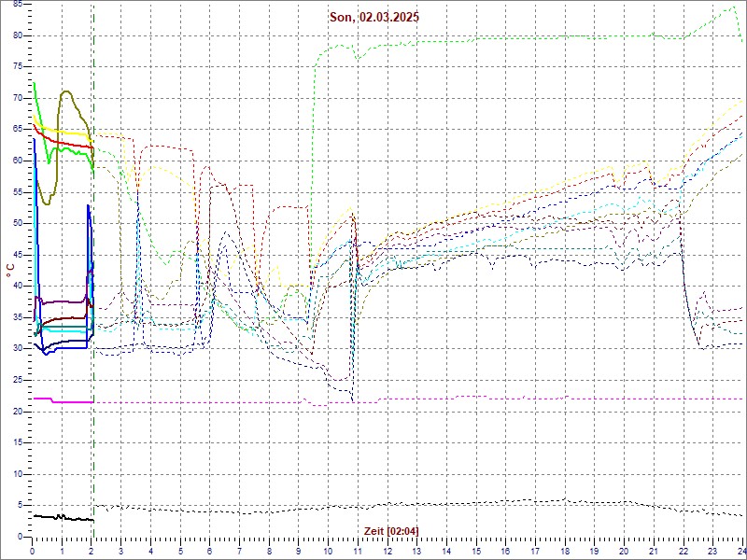
Task: Click the 55 temperature axis label
Action: tap(18, 192)
